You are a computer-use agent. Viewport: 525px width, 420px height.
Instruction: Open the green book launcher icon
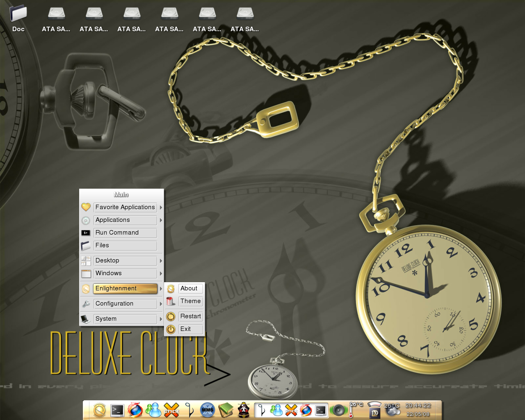(226, 410)
